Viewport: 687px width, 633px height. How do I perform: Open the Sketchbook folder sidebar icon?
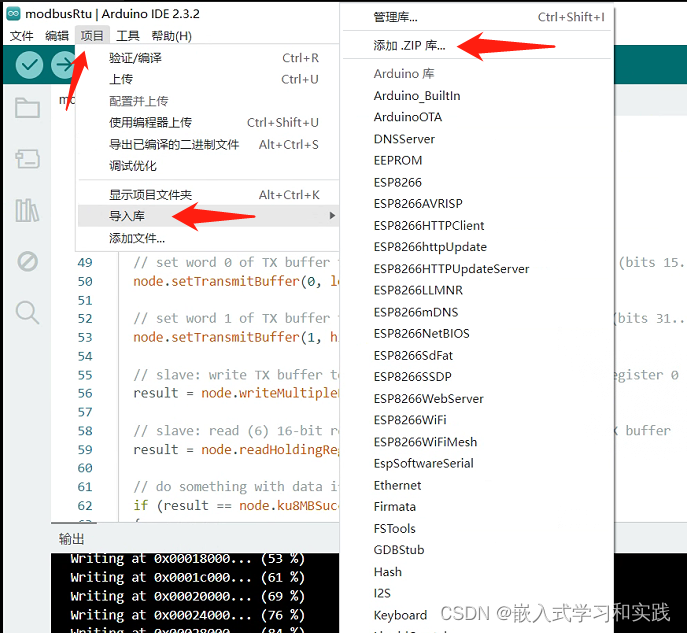coord(27,108)
